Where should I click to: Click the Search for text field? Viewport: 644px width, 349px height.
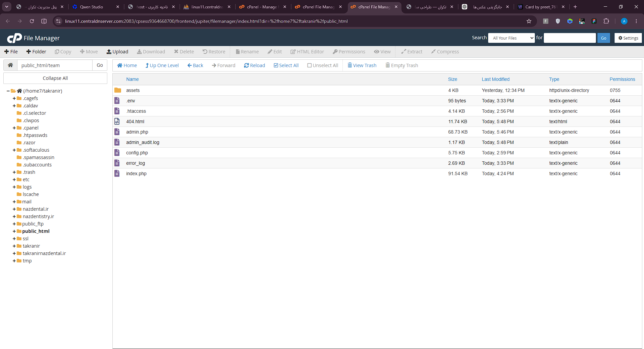pos(570,38)
